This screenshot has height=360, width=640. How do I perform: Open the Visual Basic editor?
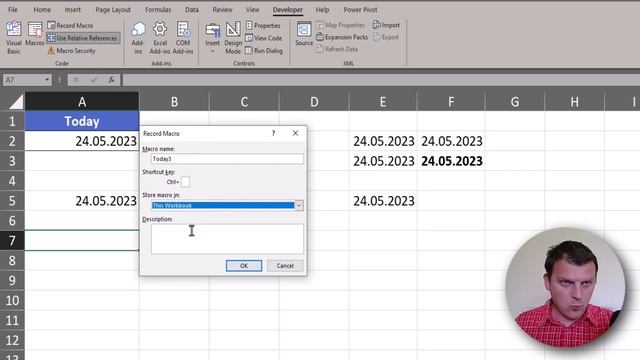pos(13,38)
